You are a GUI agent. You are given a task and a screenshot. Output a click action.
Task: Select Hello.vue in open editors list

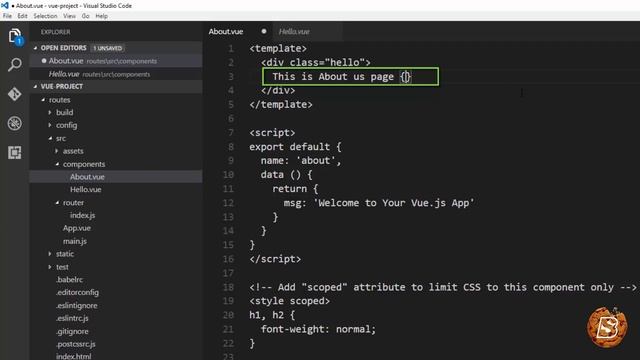pos(116,74)
